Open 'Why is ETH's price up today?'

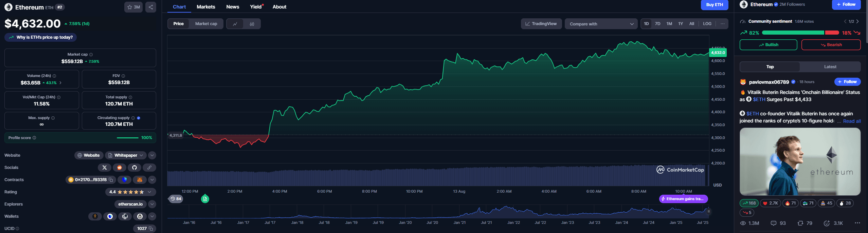click(41, 37)
